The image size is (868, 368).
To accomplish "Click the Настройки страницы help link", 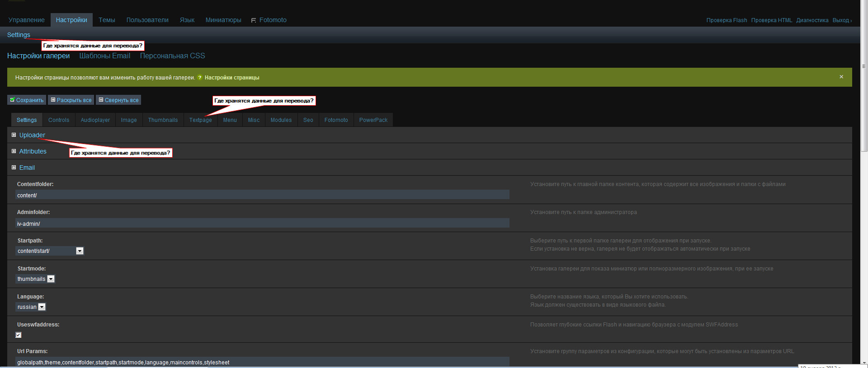I will [x=232, y=78].
